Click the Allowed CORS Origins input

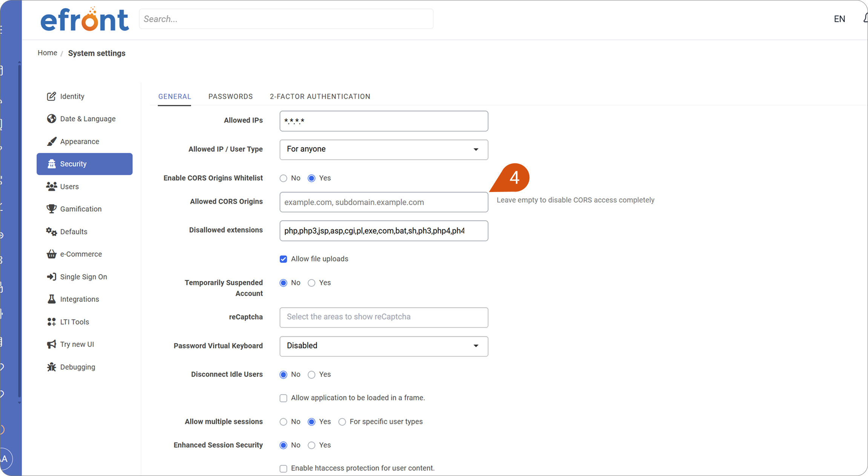coord(384,202)
